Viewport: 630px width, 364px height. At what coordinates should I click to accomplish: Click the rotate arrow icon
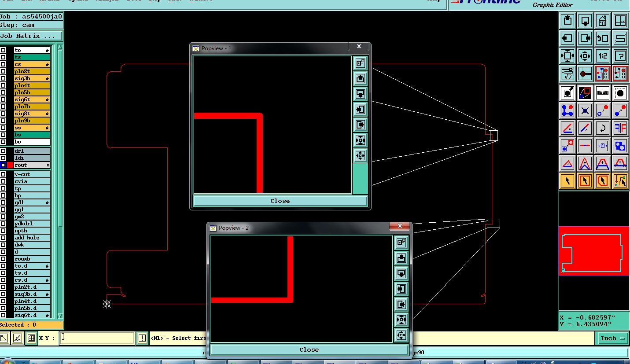(x=602, y=128)
